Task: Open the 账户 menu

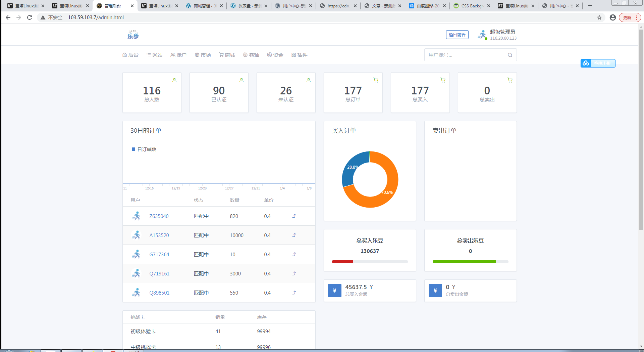Action: click(178, 55)
